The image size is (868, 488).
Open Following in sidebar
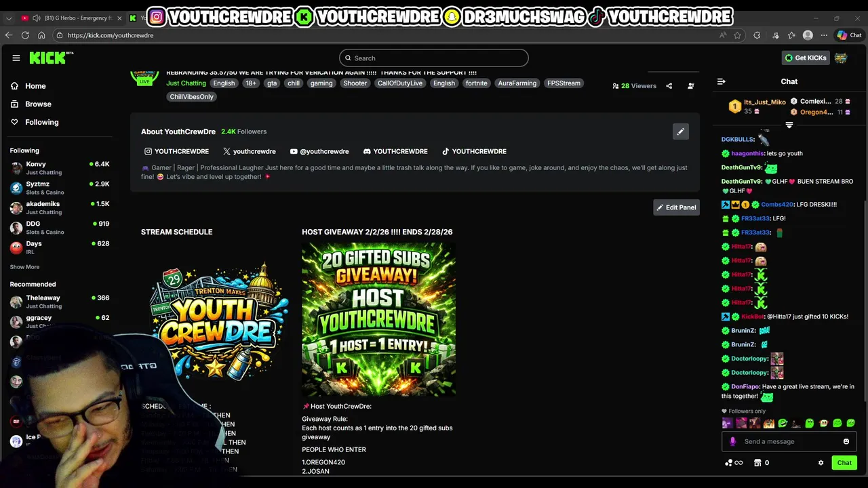pos(35,122)
